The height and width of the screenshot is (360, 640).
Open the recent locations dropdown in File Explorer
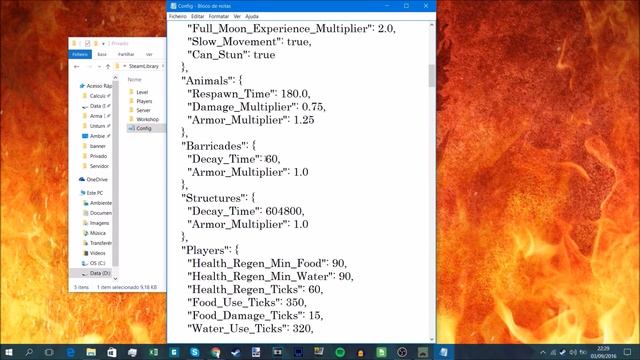99,66
